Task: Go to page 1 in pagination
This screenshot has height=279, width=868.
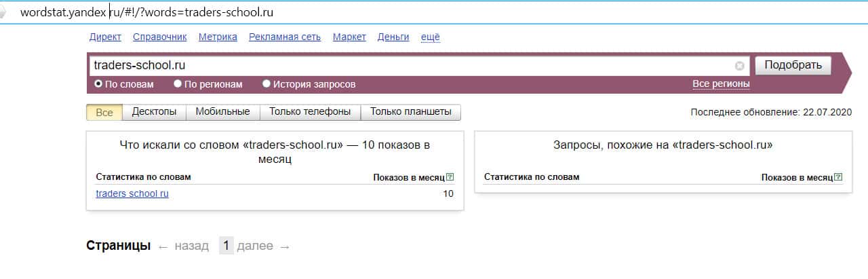Action: click(x=226, y=246)
